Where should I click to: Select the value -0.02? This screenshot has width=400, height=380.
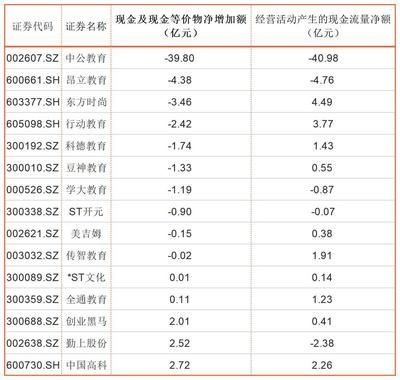point(179,256)
